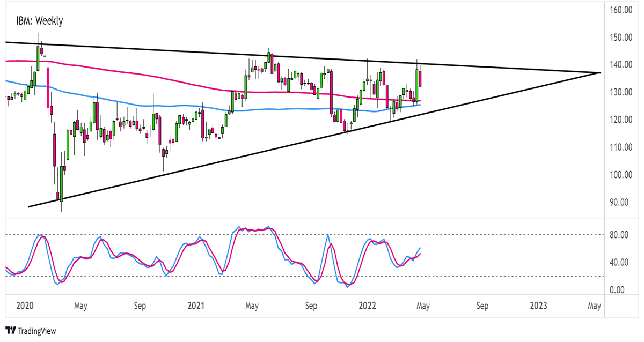Click the stochastic oscillator blue line end
Image resolution: width=644 pixels, height=342 pixels.
(x=420, y=248)
